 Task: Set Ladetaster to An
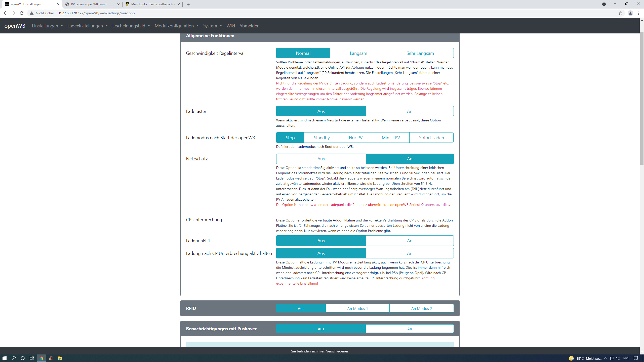pos(410,111)
